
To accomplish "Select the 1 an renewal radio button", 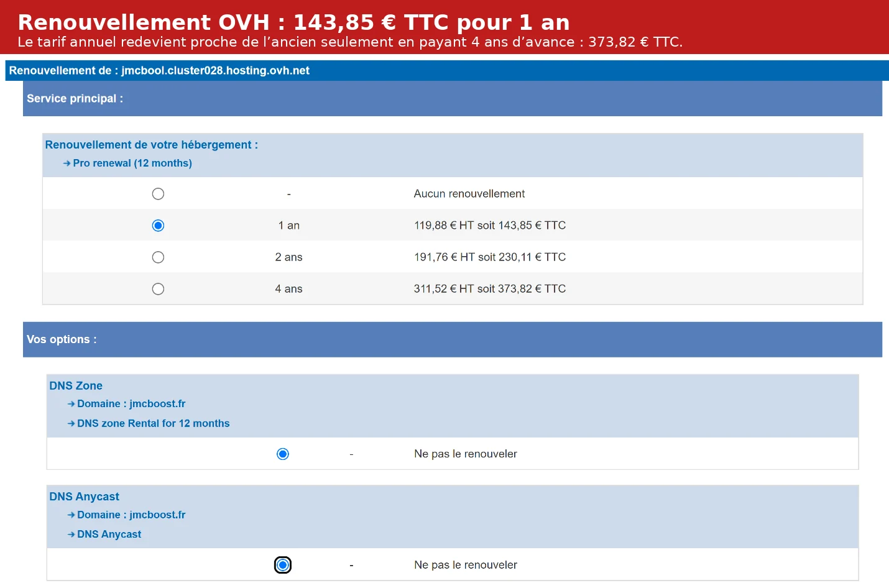I will 158,226.
